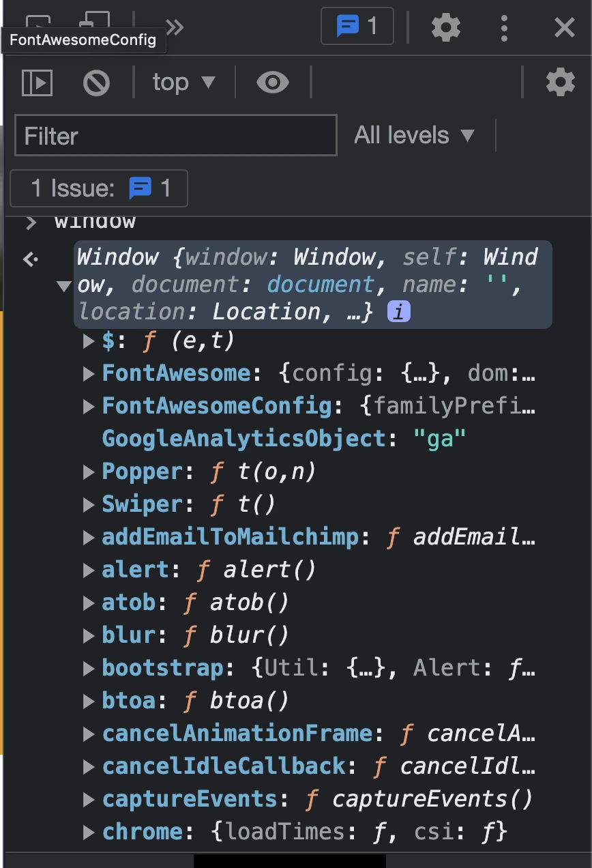Open the All levels log dropdown
The image size is (592, 868).
tap(414, 135)
